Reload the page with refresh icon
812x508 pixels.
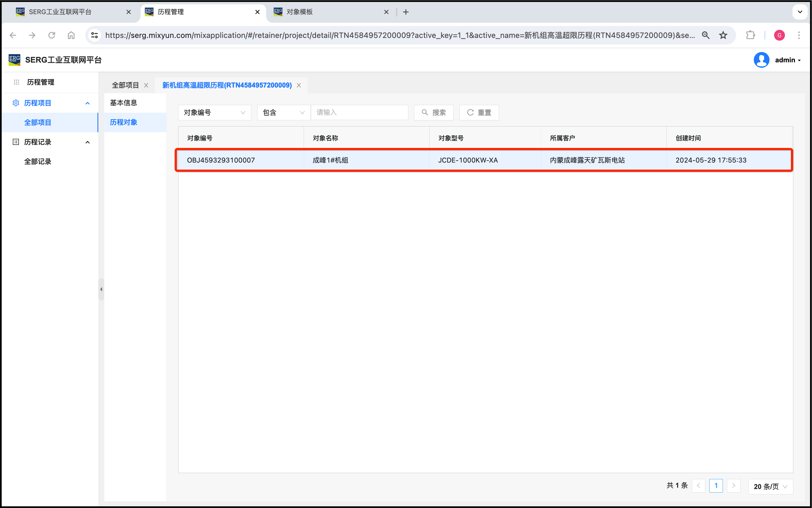pyautogui.click(x=52, y=35)
